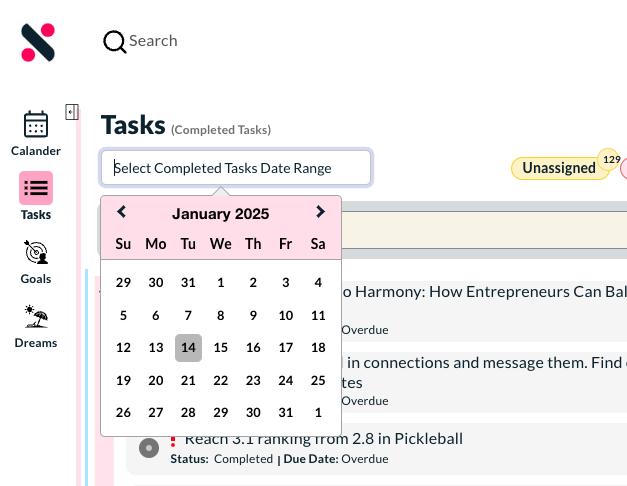This screenshot has width=627, height=486.
Task: Choose December 29 in date picker
Action: pos(123,283)
